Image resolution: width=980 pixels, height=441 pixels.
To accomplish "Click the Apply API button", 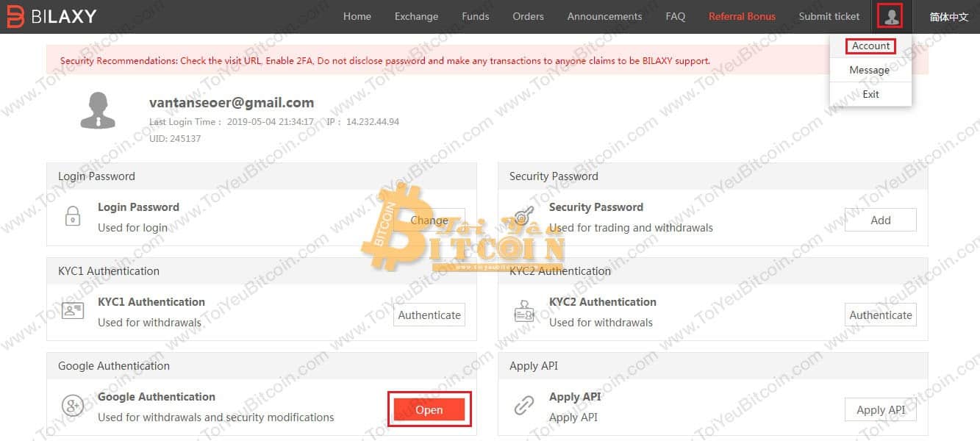I will [x=881, y=409].
